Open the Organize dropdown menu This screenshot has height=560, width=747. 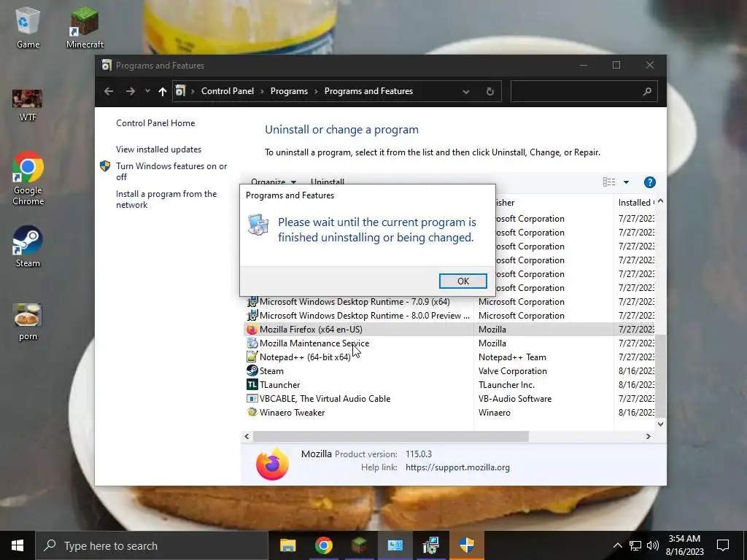(274, 182)
